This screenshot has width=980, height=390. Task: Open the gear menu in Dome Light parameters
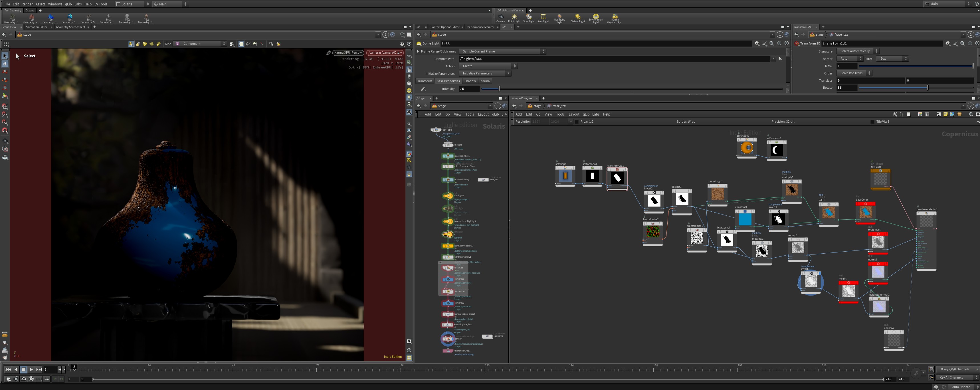[x=757, y=43]
